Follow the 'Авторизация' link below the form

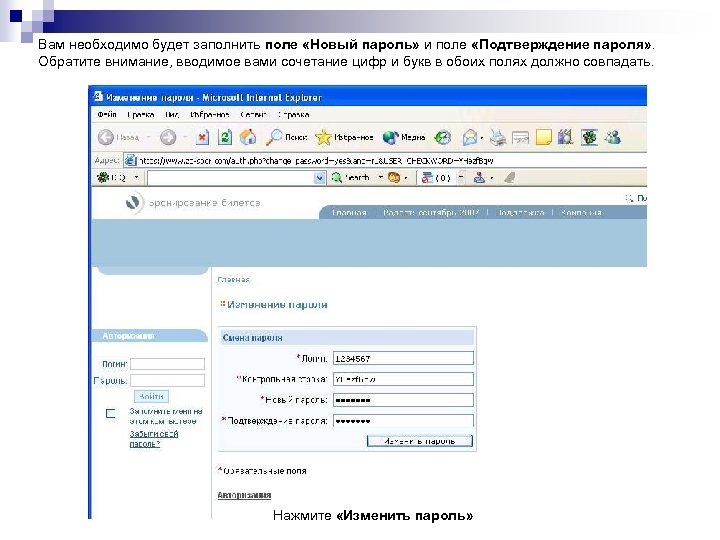[x=244, y=495]
